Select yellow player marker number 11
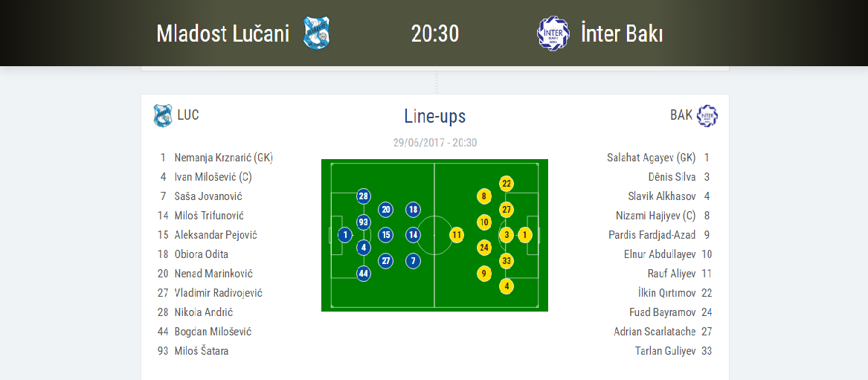Screen dimensions: 868x380 [x=457, y=235]
